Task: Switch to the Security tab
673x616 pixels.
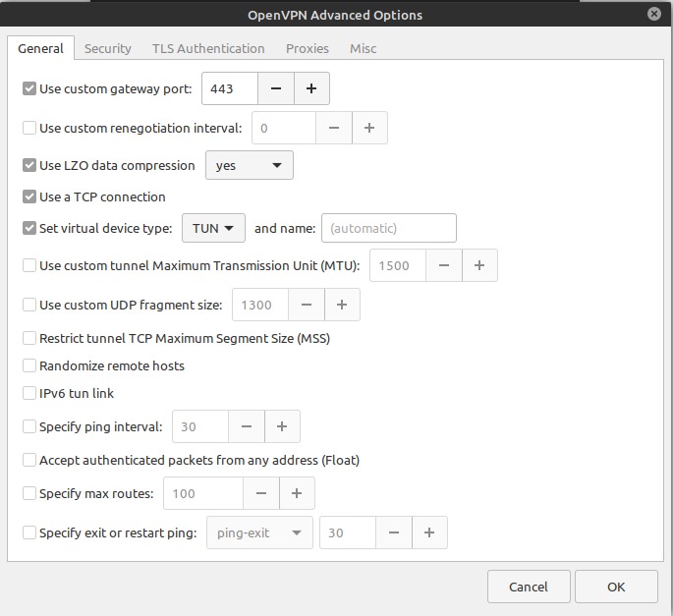Action: click(x=107, y=48)
